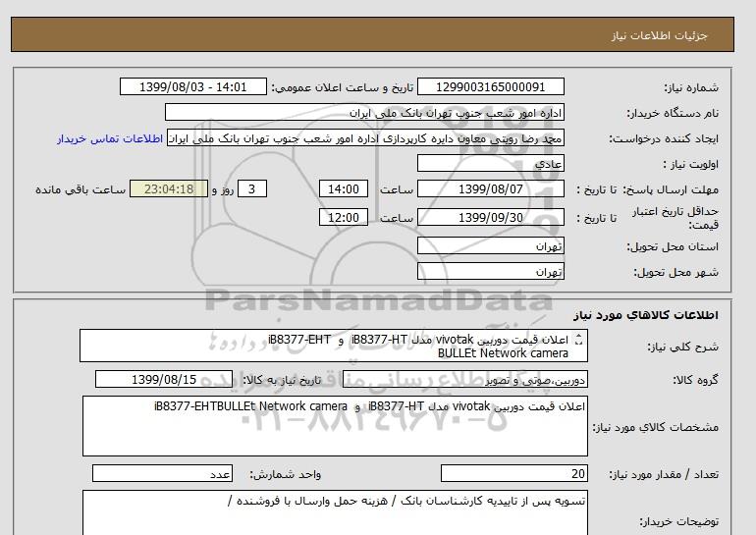Click label واحد شمارش
The width and height of the screenshot is (756, 535).
[286, 474]
